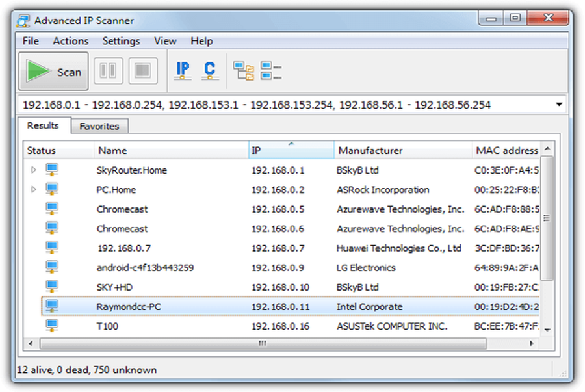The height and width of the screenshot is (392, 585).
Task: Select Chromecast name in 192.168.0.6 row
Action: click(x=122, y=229)
